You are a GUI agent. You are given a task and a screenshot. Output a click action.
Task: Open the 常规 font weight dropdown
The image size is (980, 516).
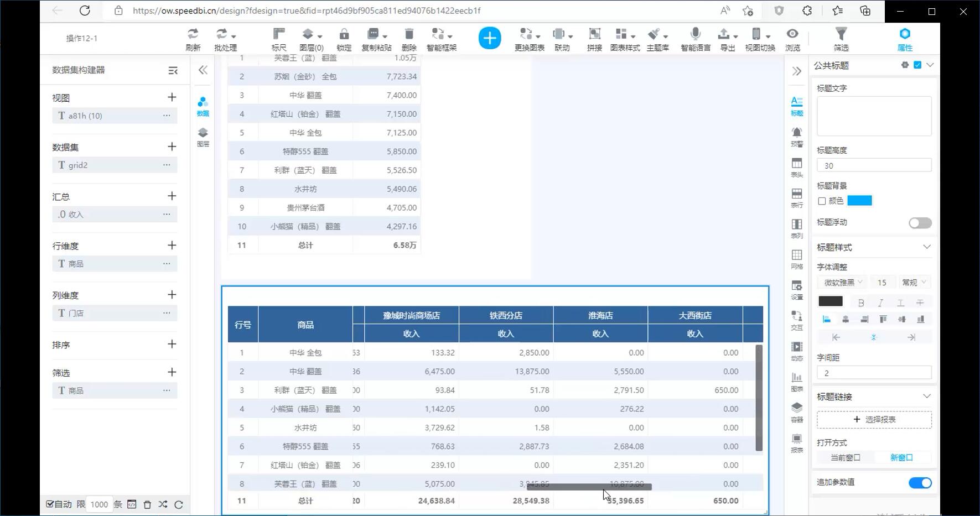[914, 283]
